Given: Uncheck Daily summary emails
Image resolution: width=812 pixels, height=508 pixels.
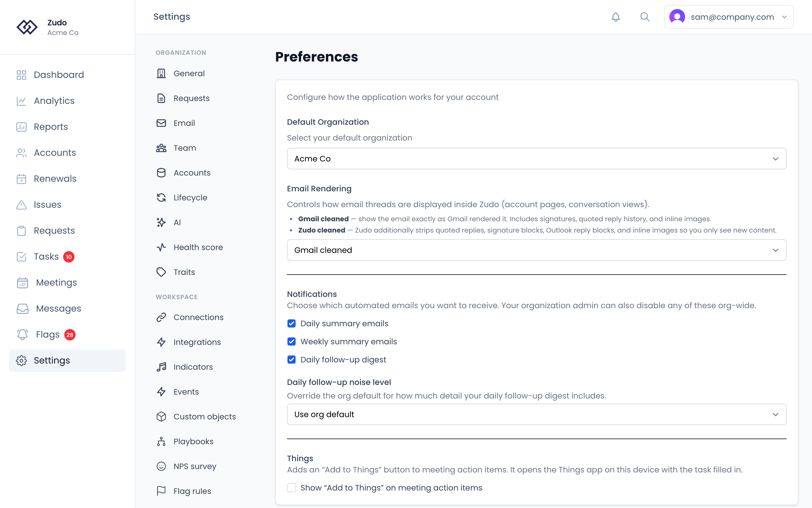Looking at the screenshot, I should point(292,323).
